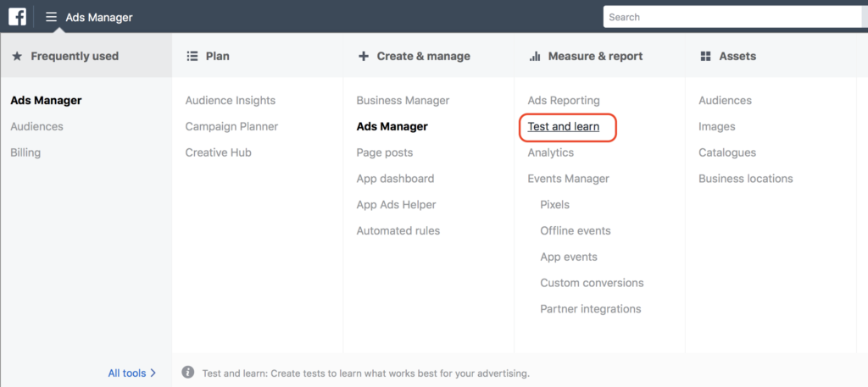Click the info icon in footer bar
The width and height of the screenshot is (868, 387).
pyautogui.click(x=187, y=373)
